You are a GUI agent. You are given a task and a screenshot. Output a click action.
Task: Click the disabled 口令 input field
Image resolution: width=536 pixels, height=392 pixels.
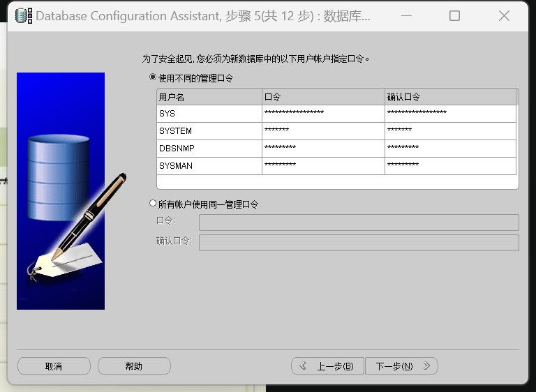point(359,223)
